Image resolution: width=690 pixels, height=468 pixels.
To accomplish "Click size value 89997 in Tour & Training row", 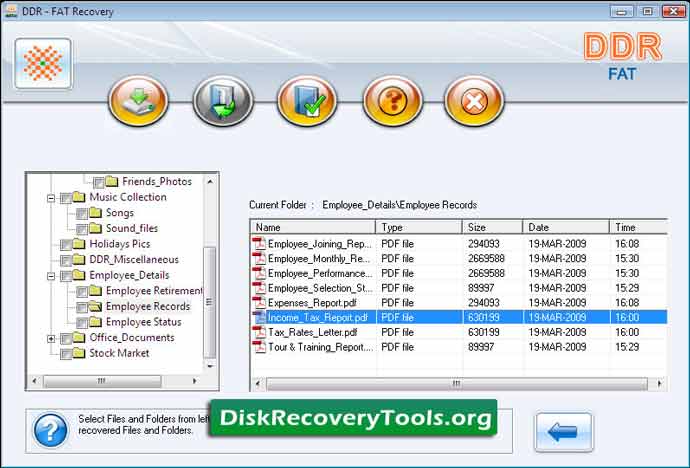I will (x=481, y=347).
